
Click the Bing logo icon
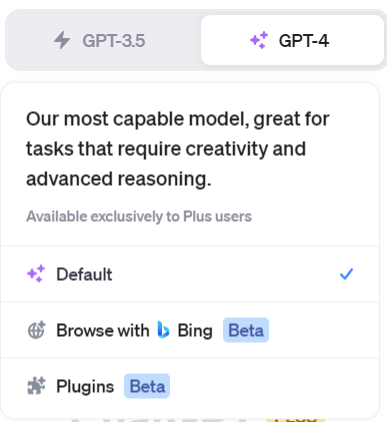tap(163, 330)
